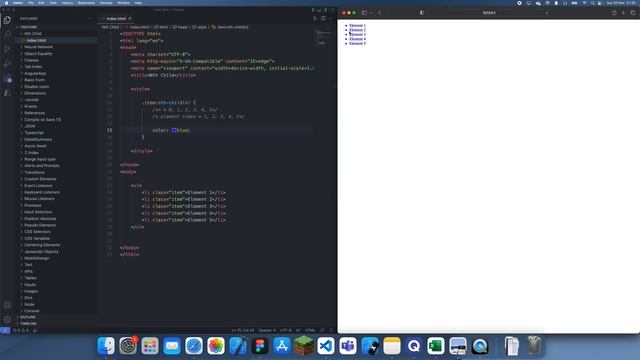Open a new tab in Safari
640x360 pixels.
623,13
